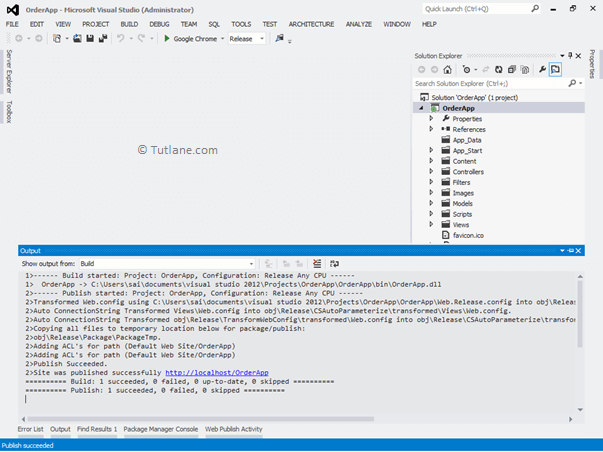Click Collapse All icon in Solution Explorer
This screenshot has height=452, width=603.
(511, 70)
